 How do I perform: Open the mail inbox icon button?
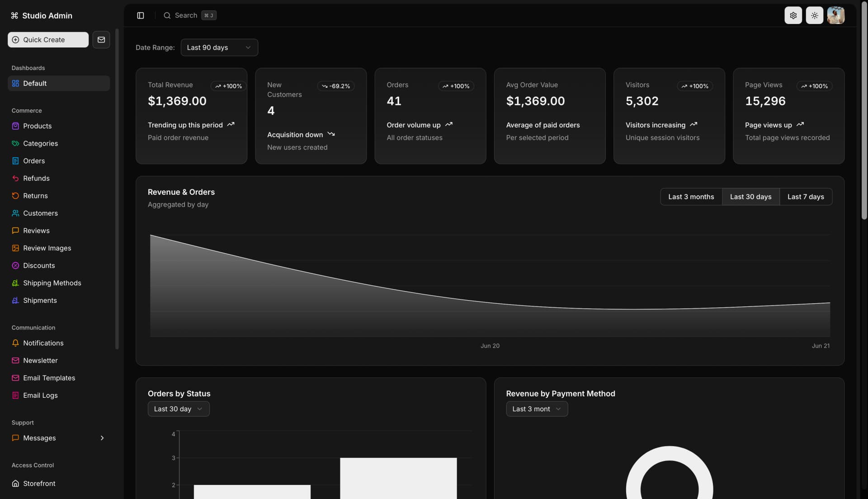[x=101, y=40]
